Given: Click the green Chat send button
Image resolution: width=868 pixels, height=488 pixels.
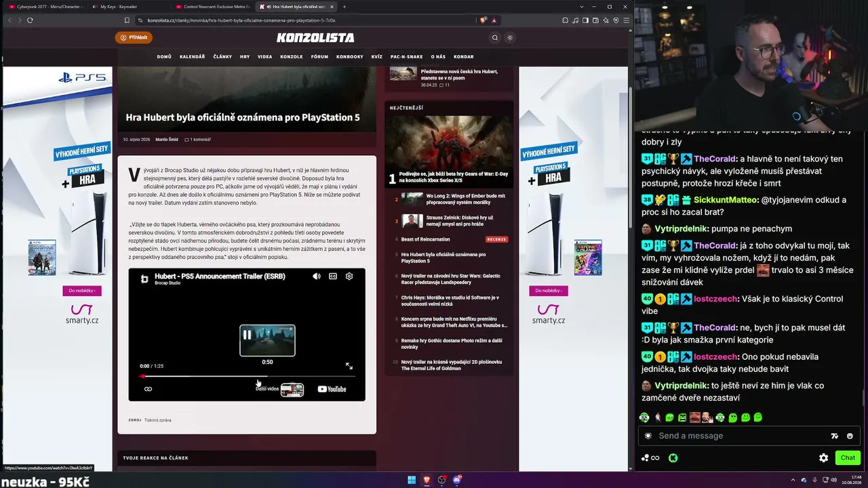Looking at the screenshot, I should click(x=848, y=457).
